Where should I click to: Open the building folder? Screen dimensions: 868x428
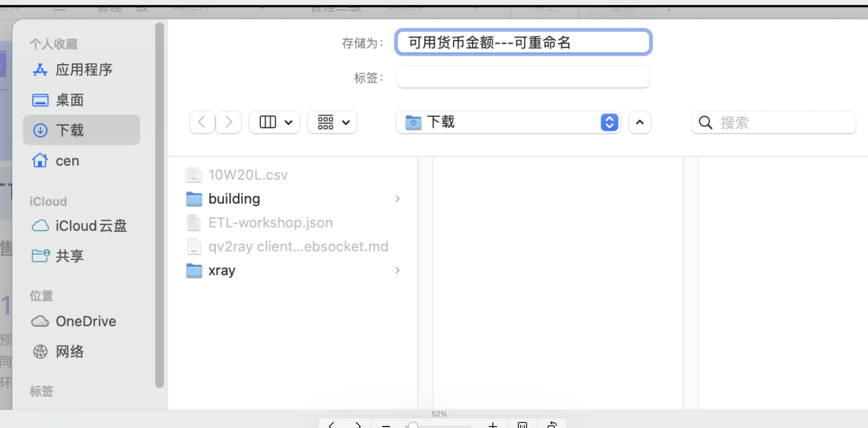[234, 198]
